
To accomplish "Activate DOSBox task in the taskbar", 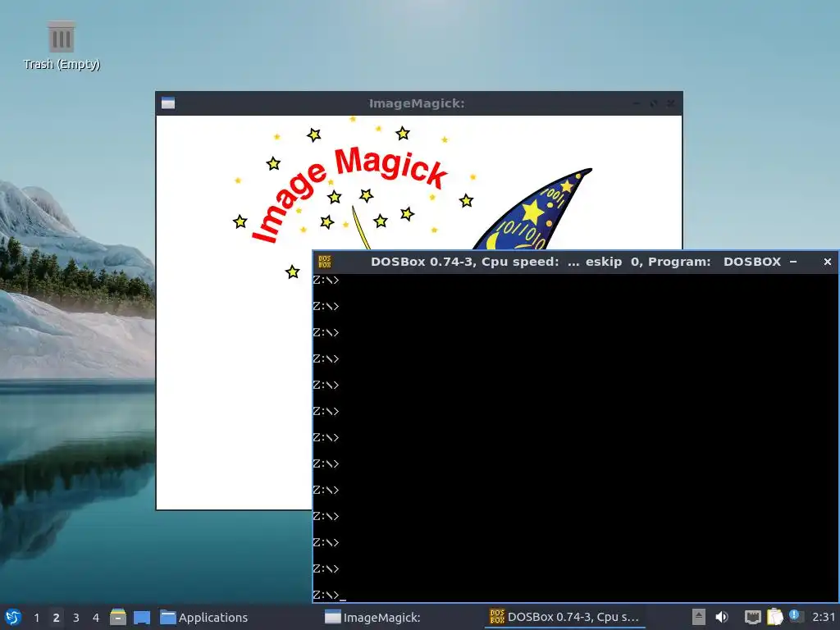I will [x=564, y=617].
